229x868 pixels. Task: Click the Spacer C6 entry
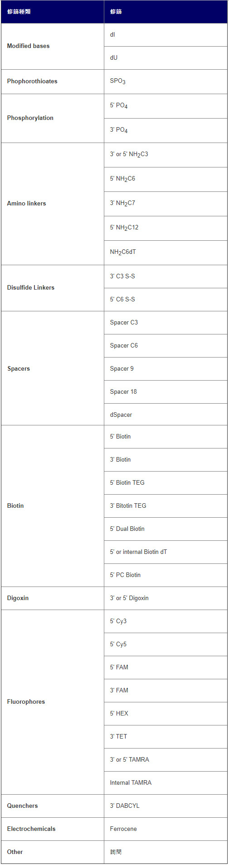166,346
